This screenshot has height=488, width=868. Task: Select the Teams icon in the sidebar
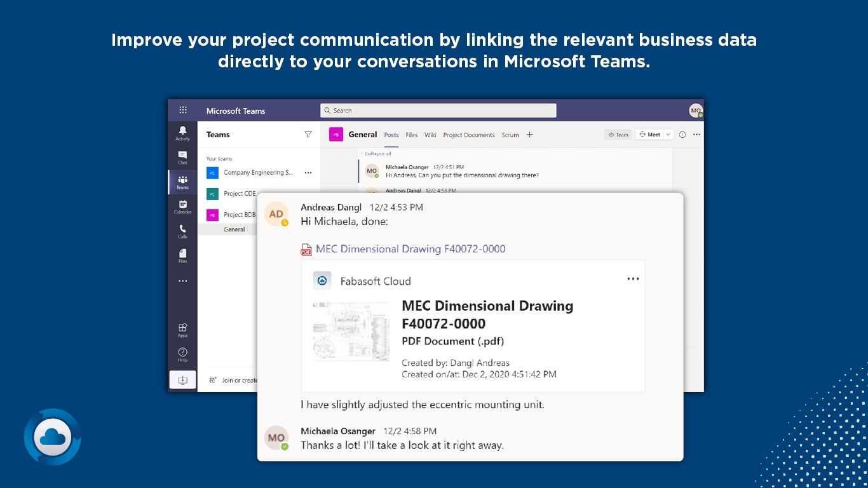click(x=182, y=182)
